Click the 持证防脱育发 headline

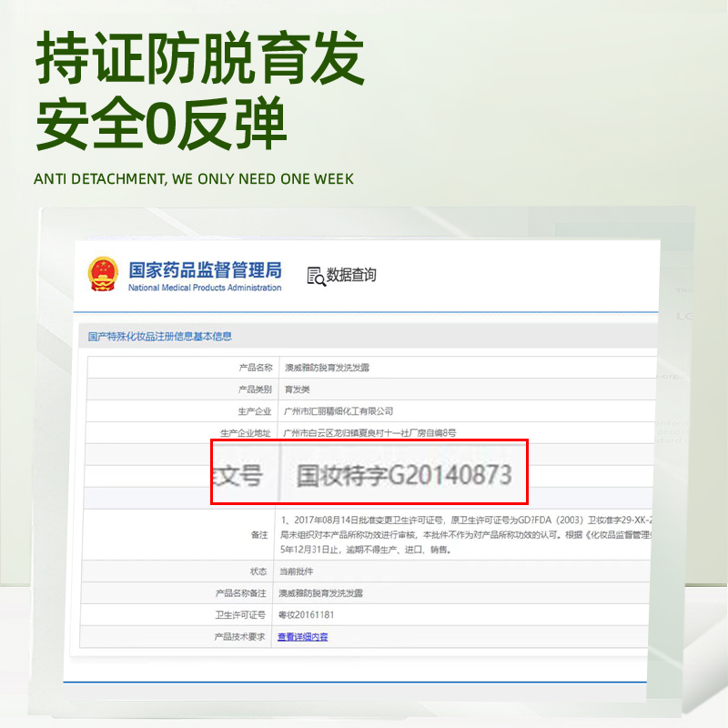[200, 57]
